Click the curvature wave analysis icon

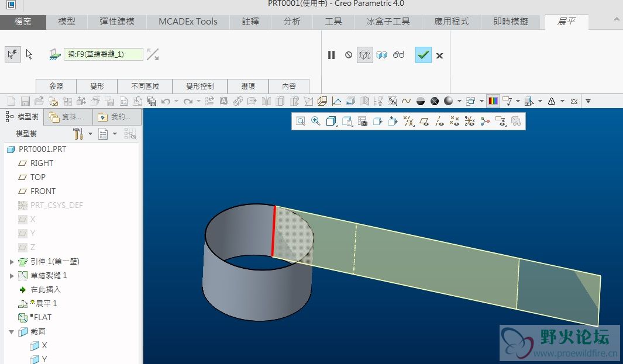[x=406, y=101]
